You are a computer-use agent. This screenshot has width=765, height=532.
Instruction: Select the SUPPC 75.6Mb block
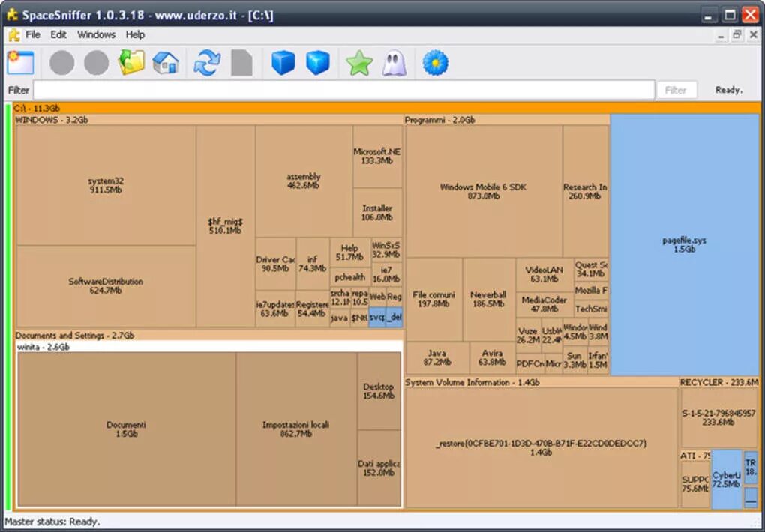coord(695,484)
